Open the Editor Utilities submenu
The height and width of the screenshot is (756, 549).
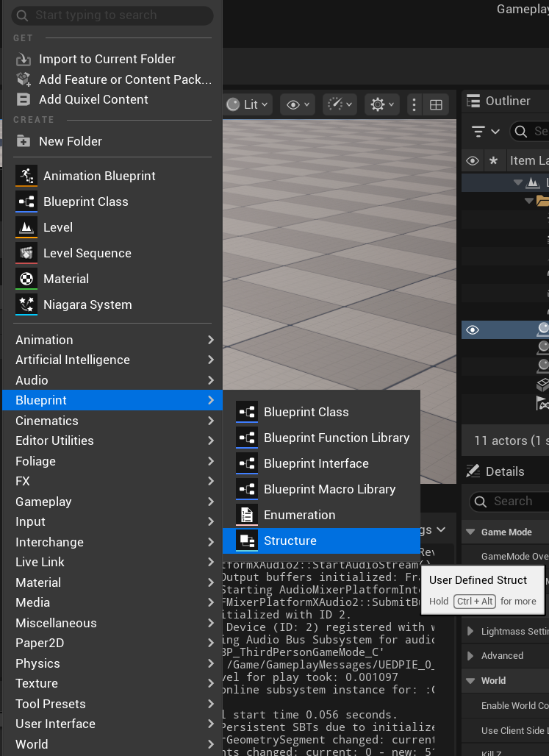pos(112,441)
